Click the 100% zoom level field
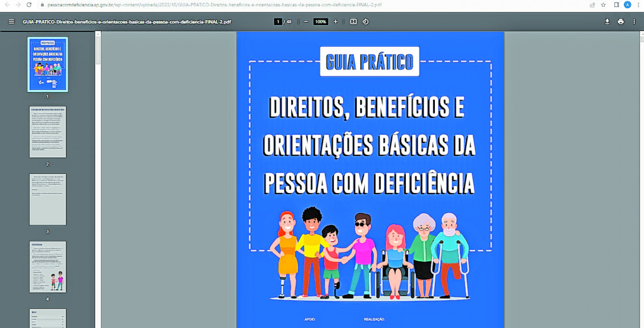This screenshot has width=644, height=328. click(x=320, y=22)
